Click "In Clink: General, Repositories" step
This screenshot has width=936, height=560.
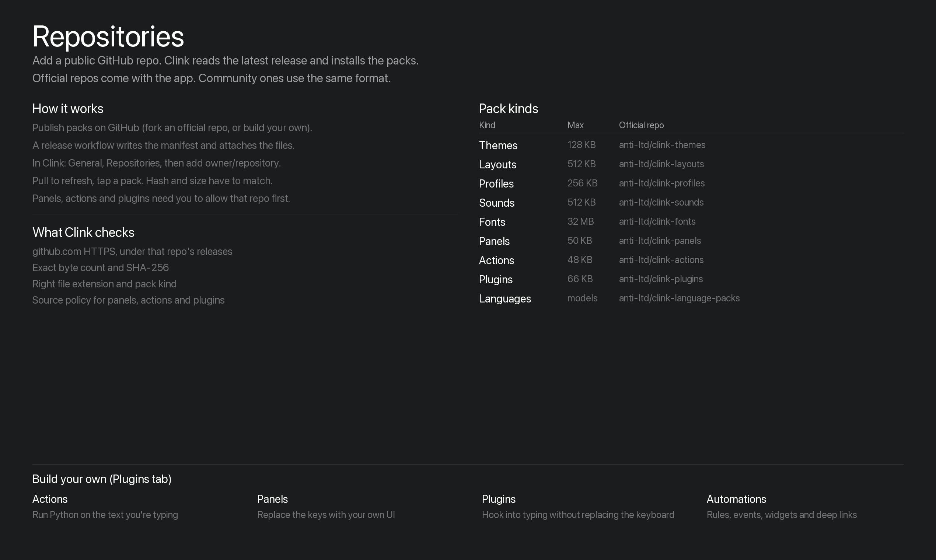click(157, 164)
